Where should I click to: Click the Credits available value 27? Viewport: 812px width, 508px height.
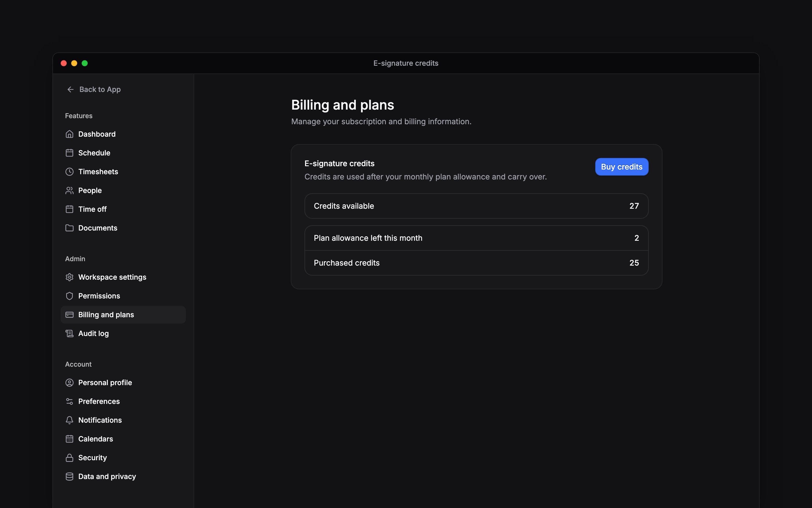click(x=634, y=206)
